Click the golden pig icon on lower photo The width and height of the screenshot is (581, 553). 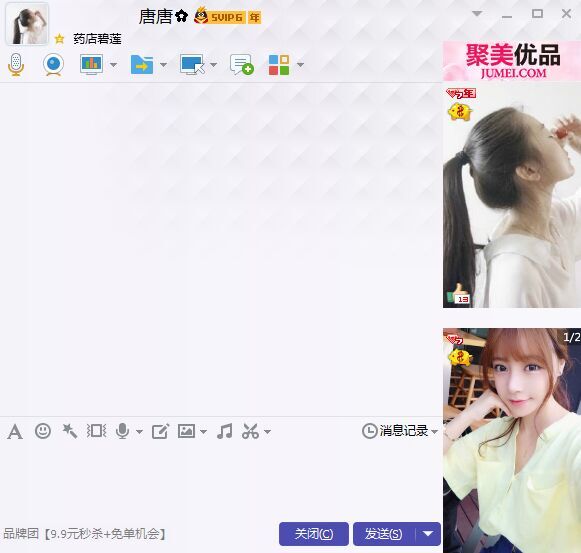[x=459, y=358]
